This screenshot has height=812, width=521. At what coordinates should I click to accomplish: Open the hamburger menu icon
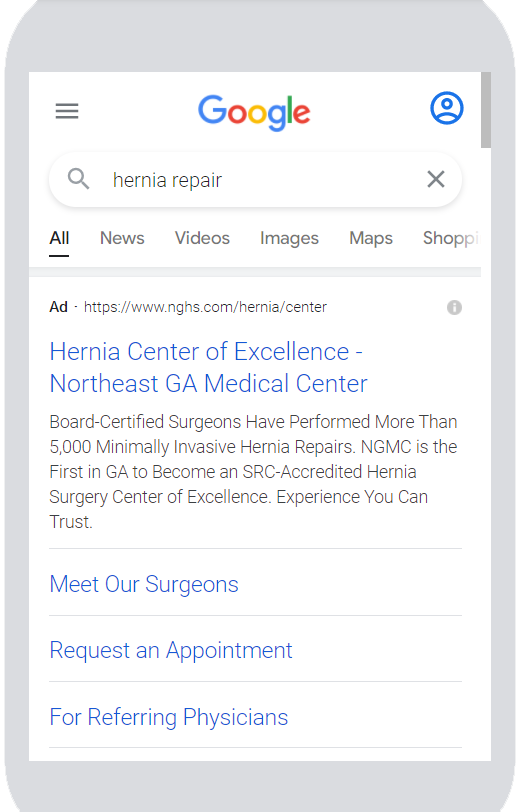67,111
